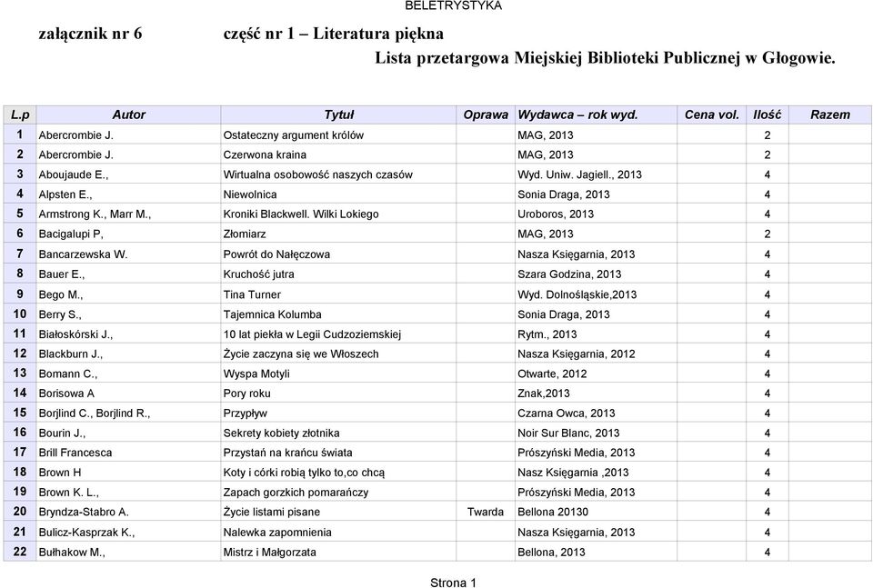This screenshot has height=588, width=873.
Task: Select title 'Przypływ'
Action: point(245,414)
